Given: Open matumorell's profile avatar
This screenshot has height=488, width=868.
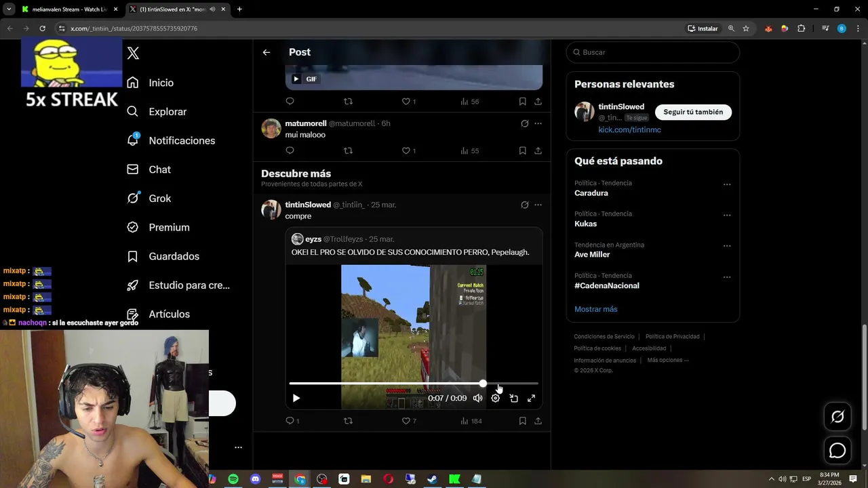Looking at the screenshot, I should point(271,129).
